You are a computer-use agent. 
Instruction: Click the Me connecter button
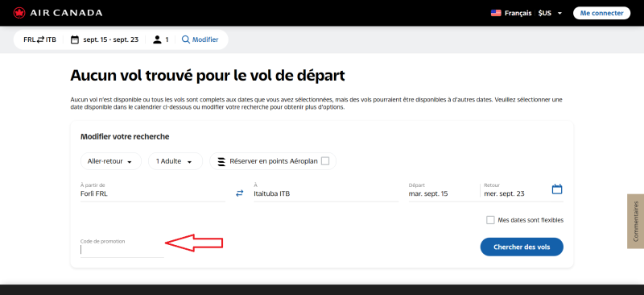click(601, 13)
